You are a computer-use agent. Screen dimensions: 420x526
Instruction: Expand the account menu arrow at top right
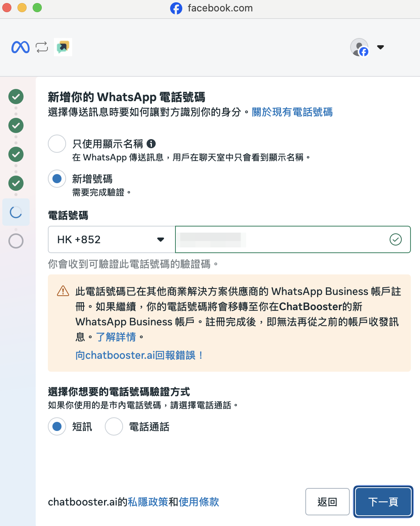(381, 47)
